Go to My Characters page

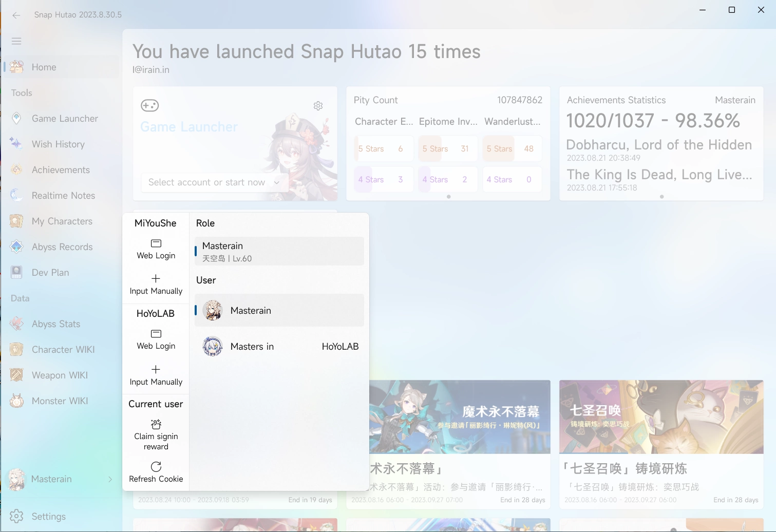point(62,221)
